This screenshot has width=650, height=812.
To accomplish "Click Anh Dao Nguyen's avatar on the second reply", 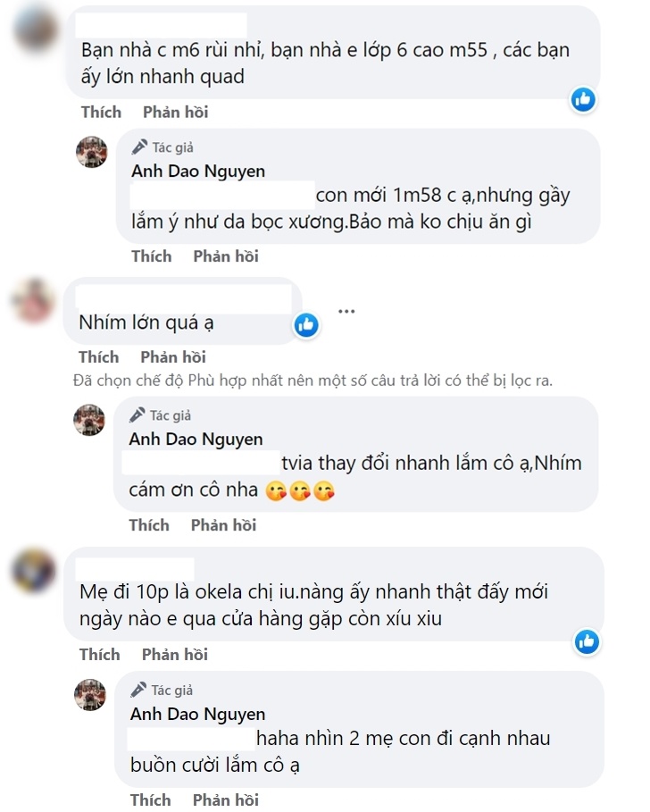I will [89, 421].
